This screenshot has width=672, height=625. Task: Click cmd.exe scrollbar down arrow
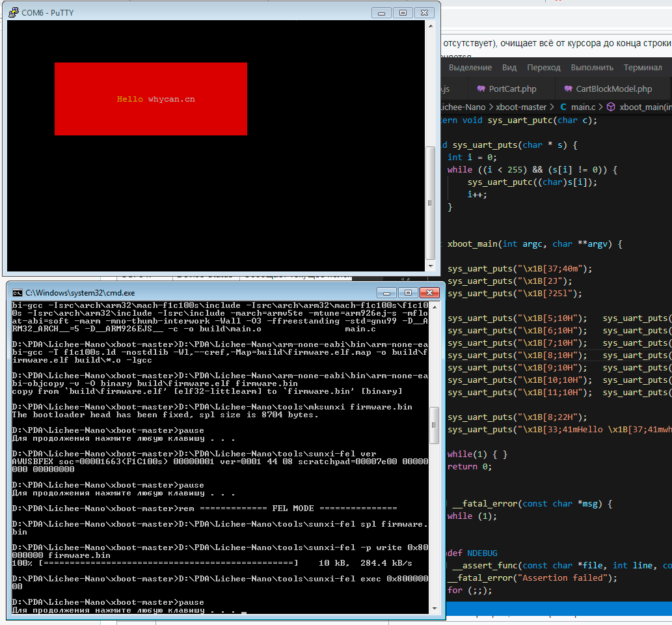click(435, 609)
